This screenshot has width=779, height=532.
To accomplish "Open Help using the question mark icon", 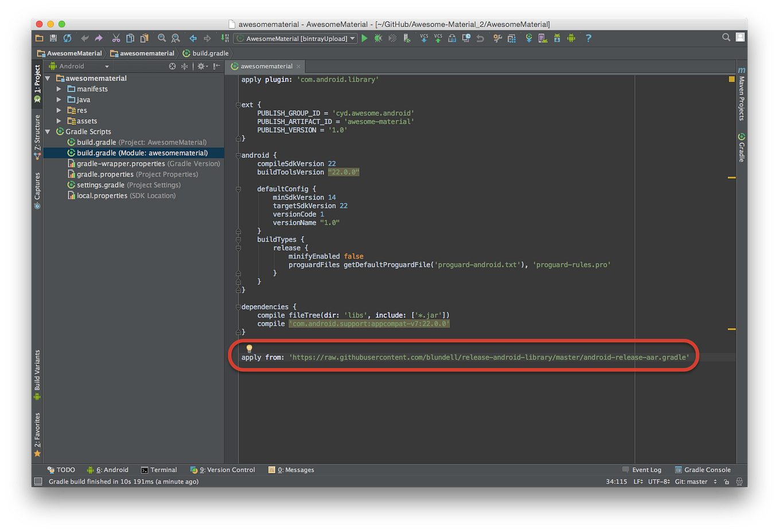I will (x=588, y=38).
